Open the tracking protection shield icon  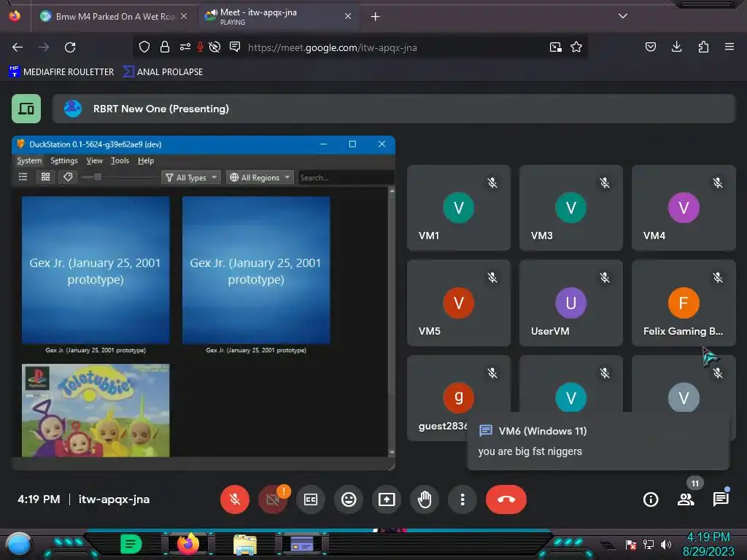click(x=144, y=47)
